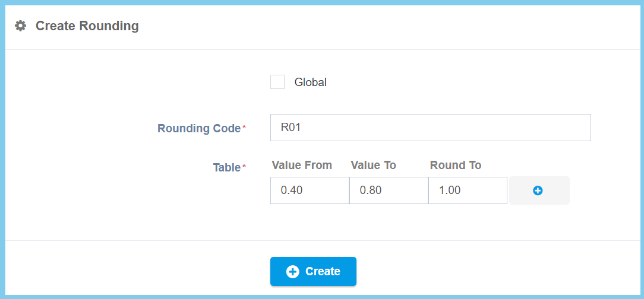The image size is (644, 299).
Task: Click the plus circle icon inside Create button
Action: pyautogui.click(x=292, y=272)
